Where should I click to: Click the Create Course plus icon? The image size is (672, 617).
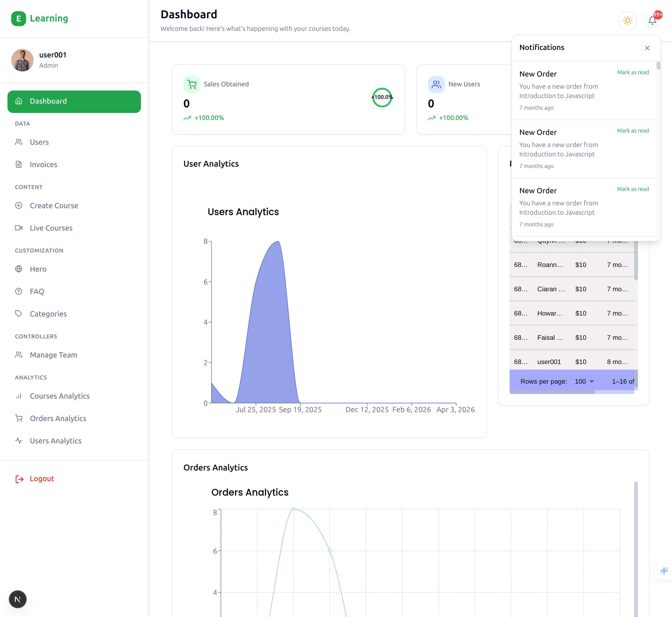click(19, 206)
